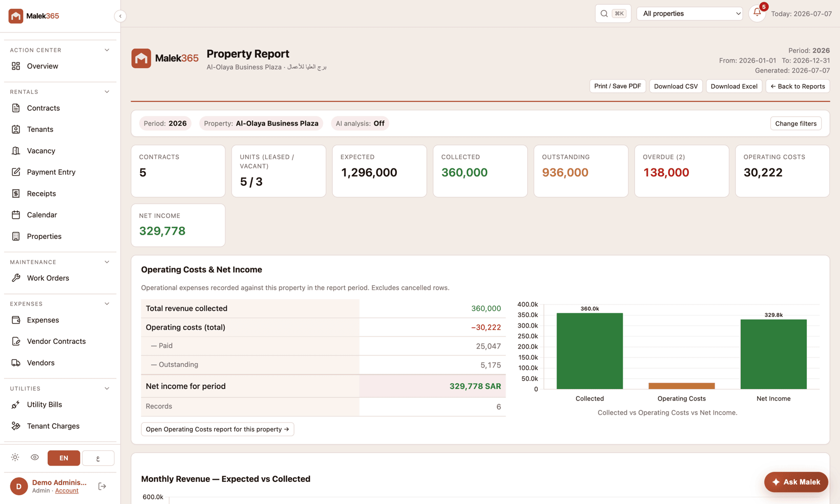Open Work Orders wrench icon
Image resolution: width=840 pixels, height=504 pixels.
tap(16, 278)
